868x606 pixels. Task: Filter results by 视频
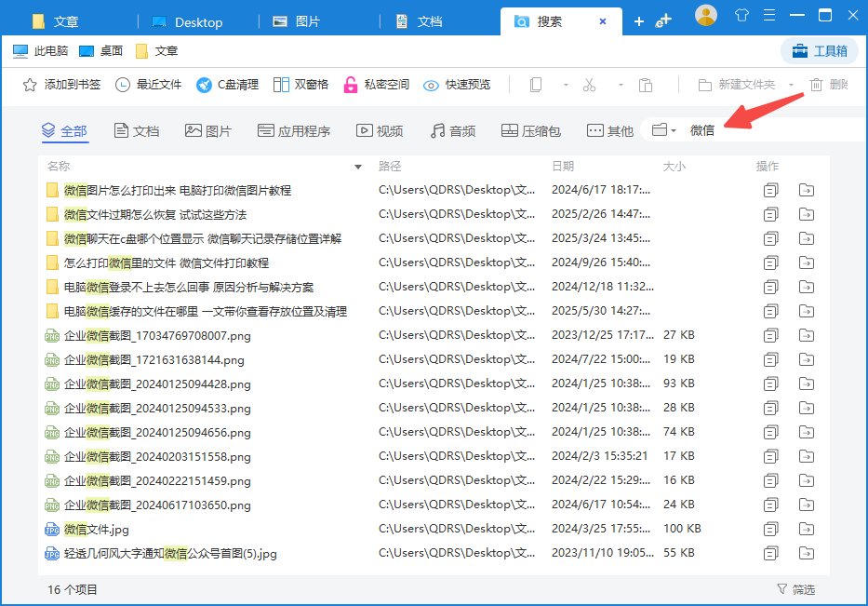pyautogui.click(x=380, y=130)
